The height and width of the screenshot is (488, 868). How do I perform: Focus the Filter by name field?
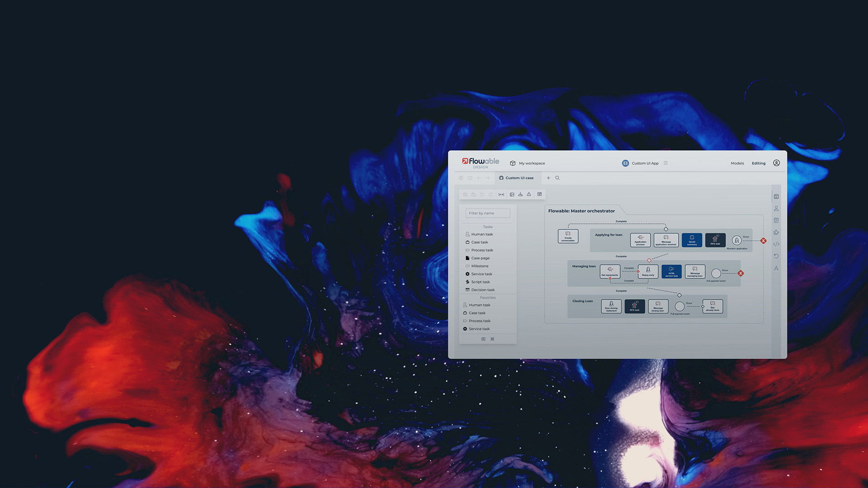coord(488,213)
